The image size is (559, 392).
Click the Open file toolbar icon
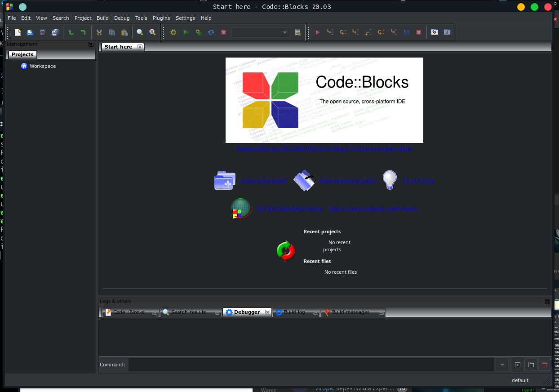pos(30,32)
